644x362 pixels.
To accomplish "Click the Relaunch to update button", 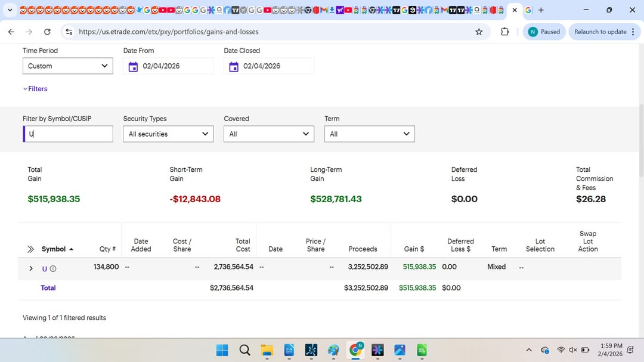I will (604, 32).
